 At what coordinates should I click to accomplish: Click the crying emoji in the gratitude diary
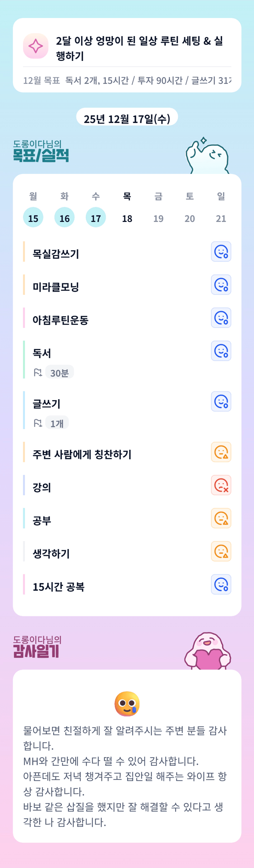click(127, 704)
